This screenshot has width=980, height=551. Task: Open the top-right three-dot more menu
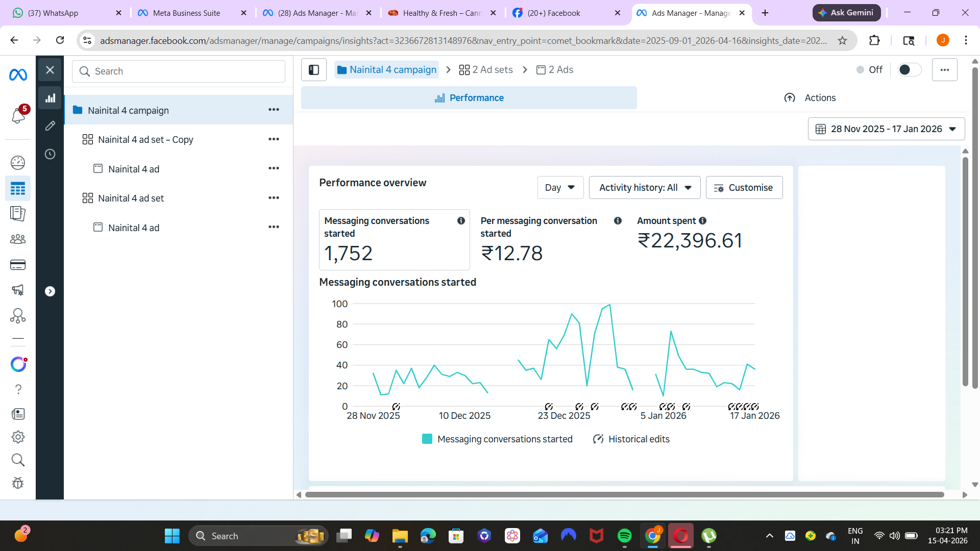click(945, 69)
